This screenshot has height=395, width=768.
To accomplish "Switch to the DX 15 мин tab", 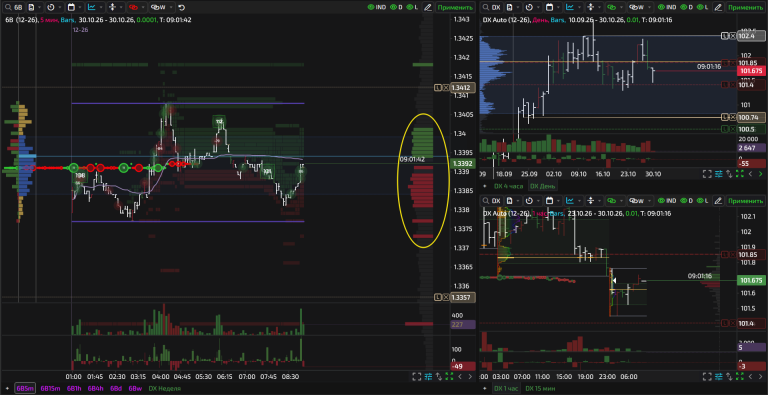I will [x=540, y=388].
